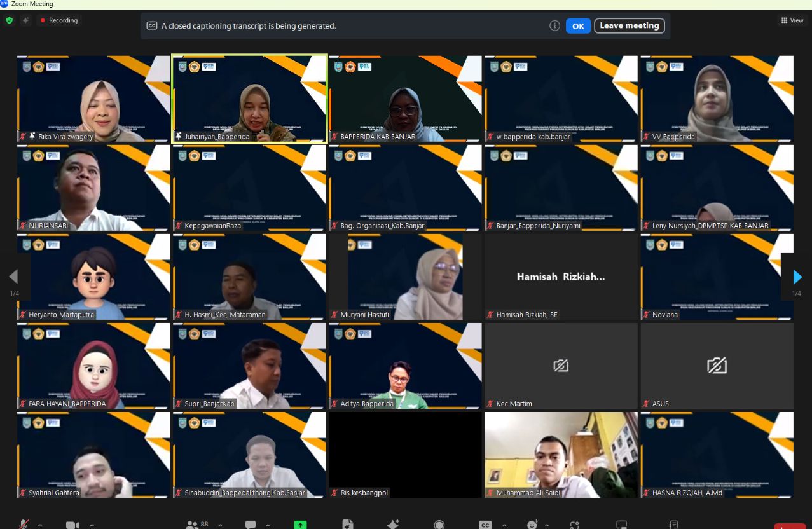
Task: Click the AI Companion sparkle icon in bottom toolbar
Action: click(x=393, y=525)
